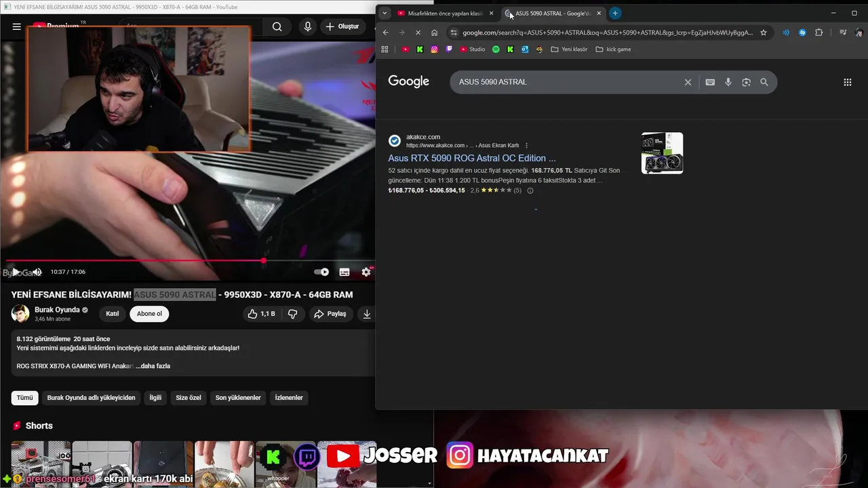
Task: Toggle the YouTube autoplay switch
Action: [321, 272]
